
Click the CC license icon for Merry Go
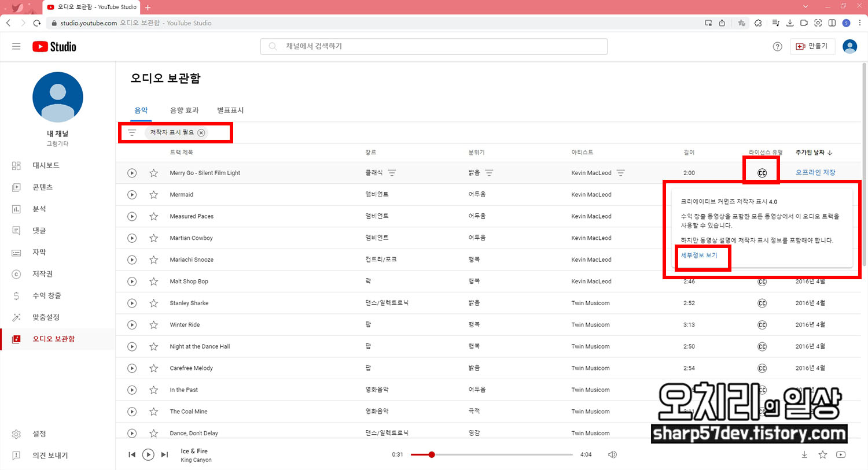coord(762,173)
